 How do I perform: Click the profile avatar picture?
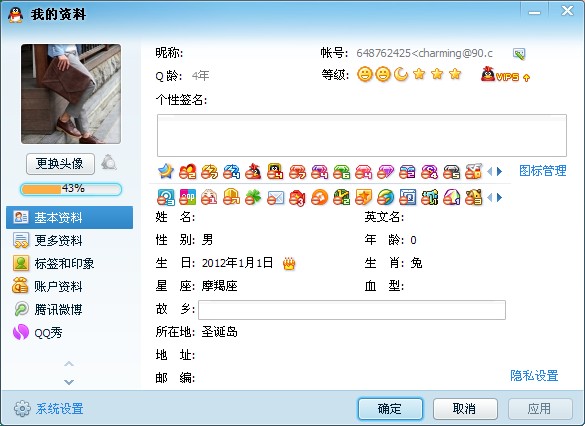point(71,94)
